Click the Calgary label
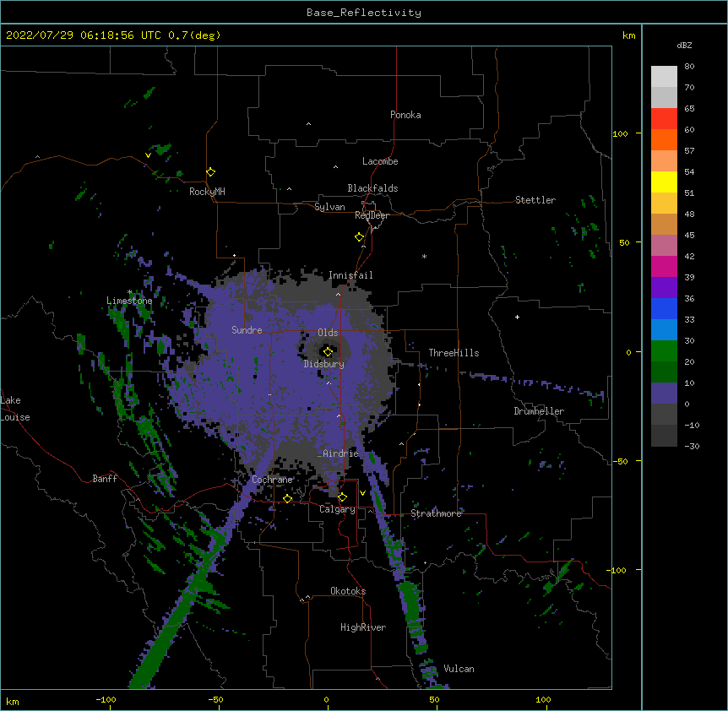The height and width of the screenshot is (711, 728). point(337,509)
